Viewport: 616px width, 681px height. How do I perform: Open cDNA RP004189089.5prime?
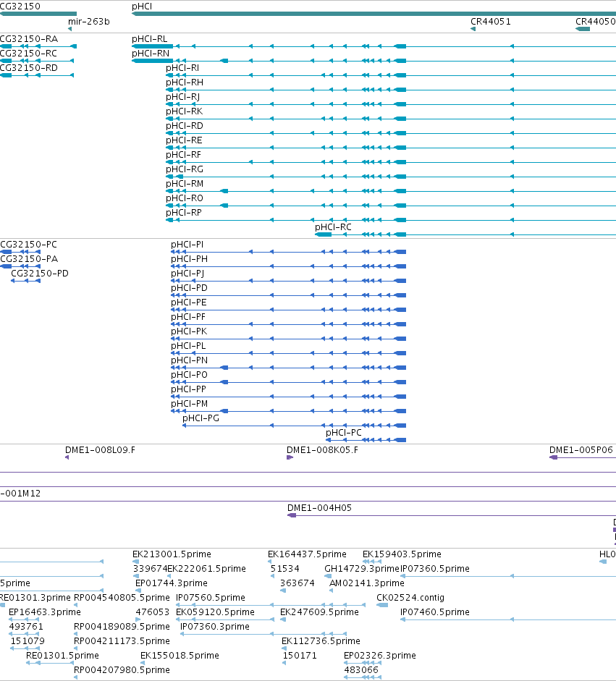point(122,626)
